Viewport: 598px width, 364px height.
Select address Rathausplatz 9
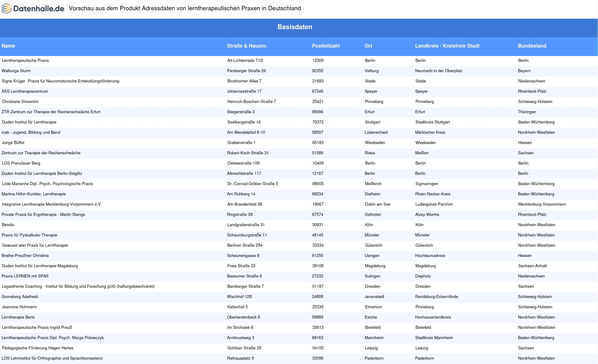point(240,358)
